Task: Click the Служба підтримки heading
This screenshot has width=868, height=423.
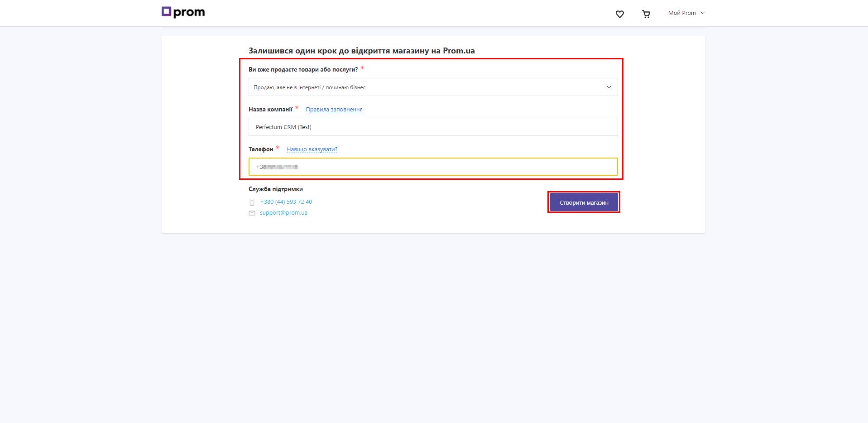Action: (x=276, y=189)
